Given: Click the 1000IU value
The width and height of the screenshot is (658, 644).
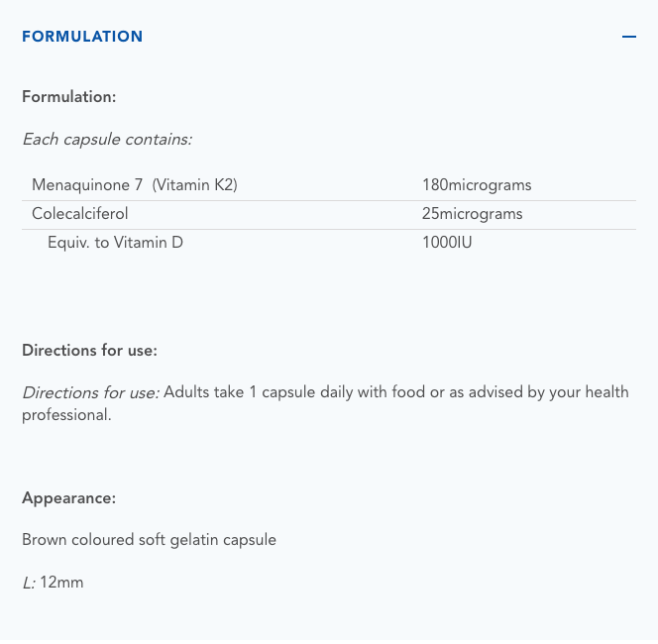Looking at the screenshot, I should coord(447,243).
